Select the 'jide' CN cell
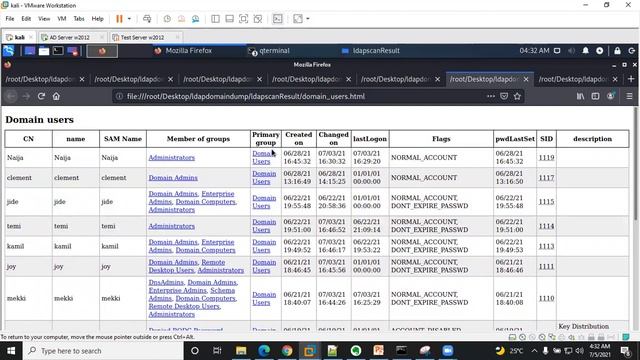 click(28, 202)
